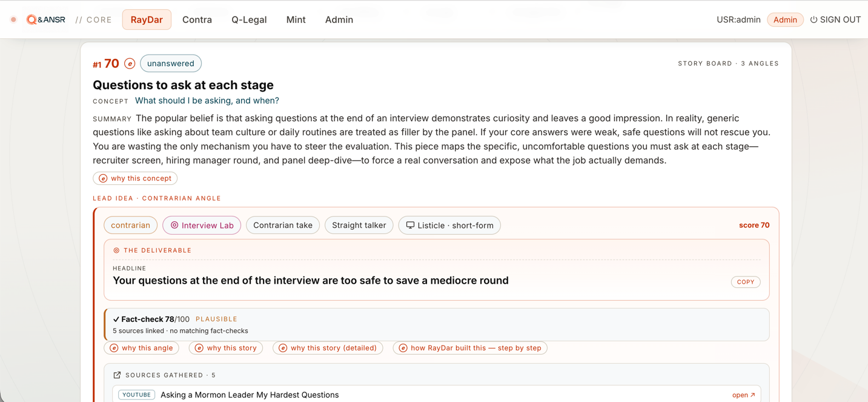
Task: Click the SUMMARY paragraph text
Action: pos(431,139)
